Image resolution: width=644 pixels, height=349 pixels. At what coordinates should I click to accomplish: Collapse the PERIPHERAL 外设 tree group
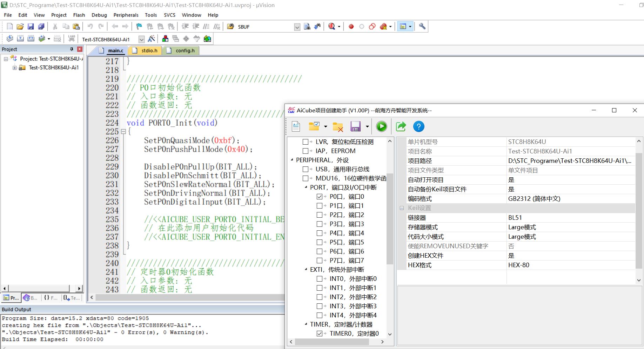292,160
